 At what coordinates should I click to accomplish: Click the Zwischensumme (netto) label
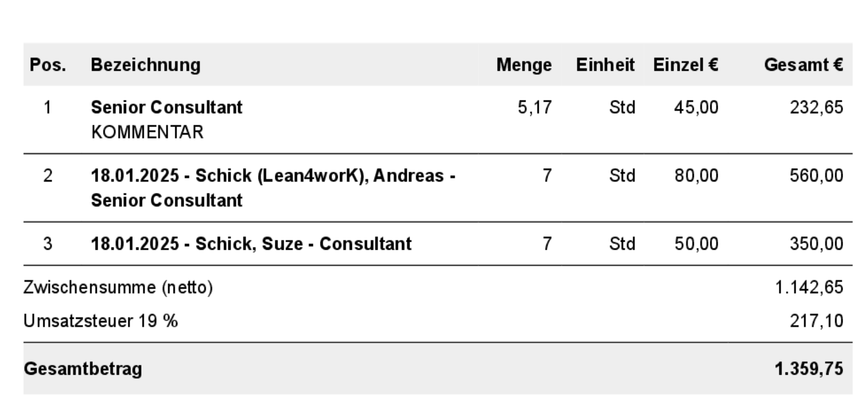click(118, 288)
